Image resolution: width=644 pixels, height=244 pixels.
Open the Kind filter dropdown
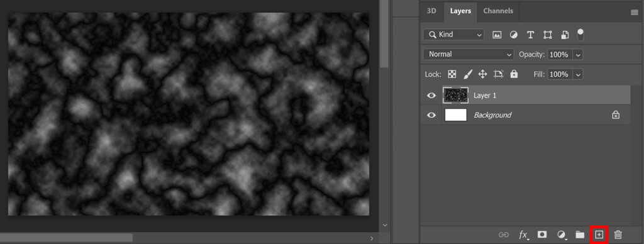pyautogui.click(x=454, y=35)
